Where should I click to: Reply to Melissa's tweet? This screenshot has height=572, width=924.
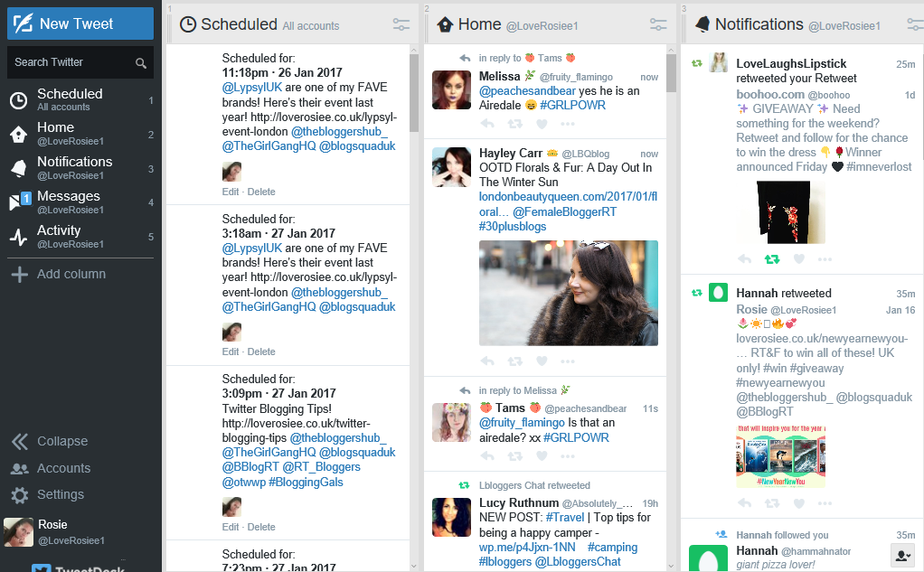point(487,124)
